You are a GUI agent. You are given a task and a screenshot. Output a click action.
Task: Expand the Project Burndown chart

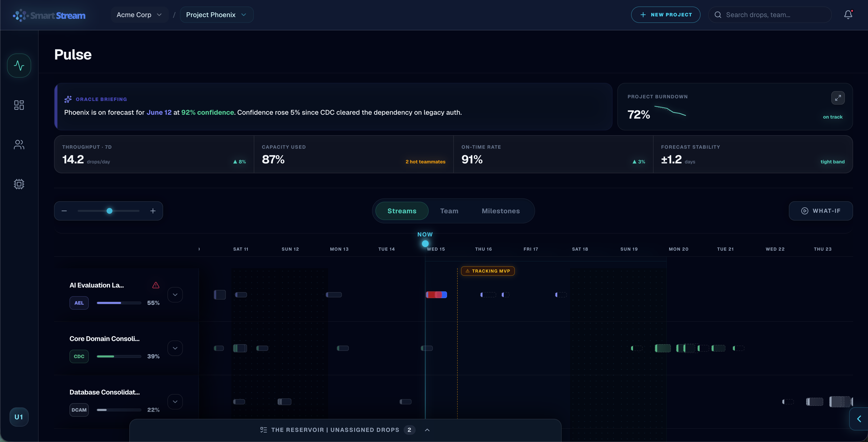(x=838, y=98)
